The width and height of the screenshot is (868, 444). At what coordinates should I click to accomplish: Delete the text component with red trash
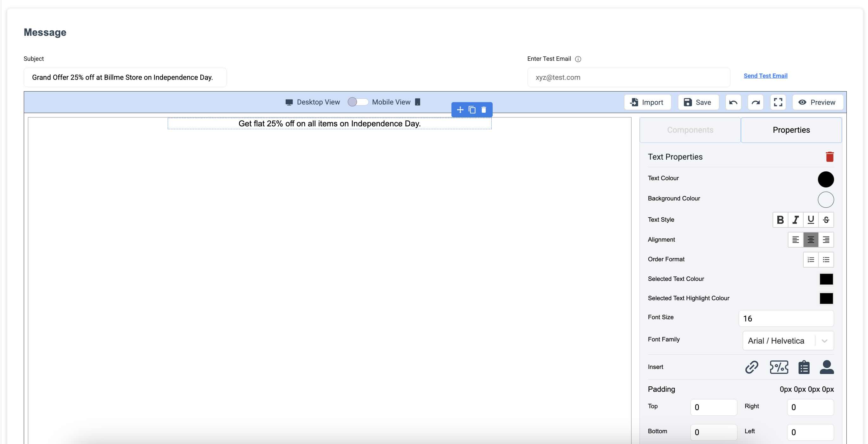tap(829, 157)
